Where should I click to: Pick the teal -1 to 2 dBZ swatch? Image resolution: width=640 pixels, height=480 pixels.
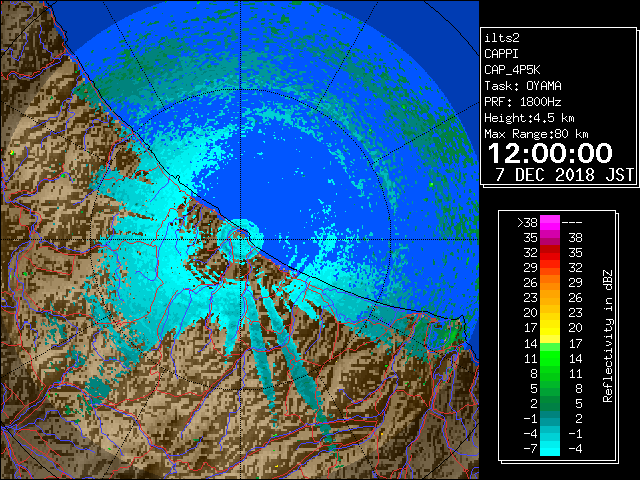[550, 418]
